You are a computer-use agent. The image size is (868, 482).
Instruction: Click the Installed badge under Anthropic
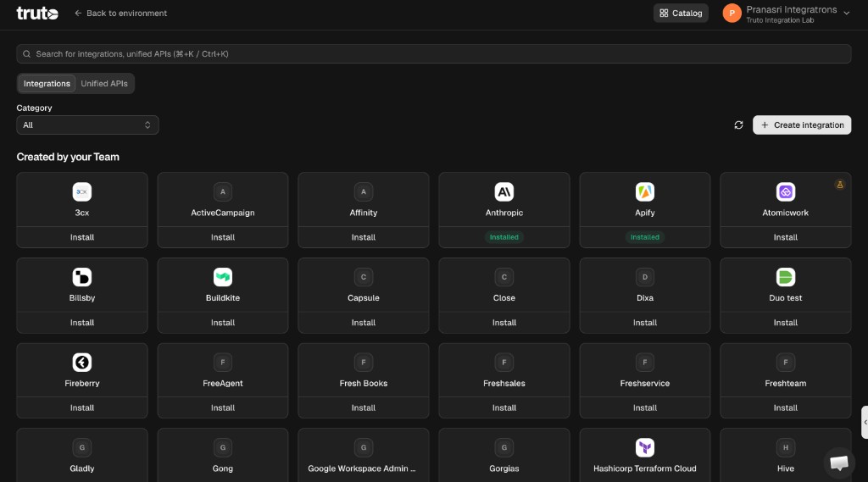[504, 237]
